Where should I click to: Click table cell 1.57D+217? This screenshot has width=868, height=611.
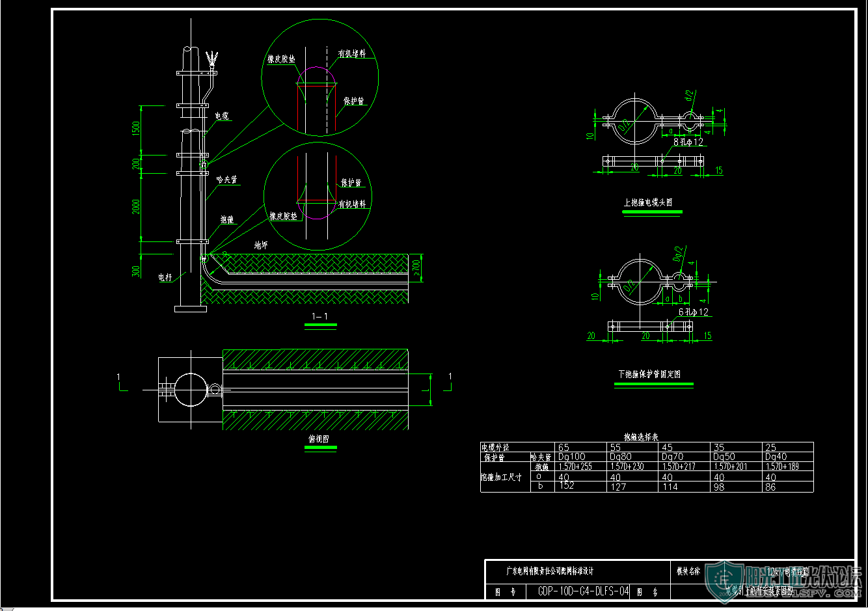[x=679, y=467]
